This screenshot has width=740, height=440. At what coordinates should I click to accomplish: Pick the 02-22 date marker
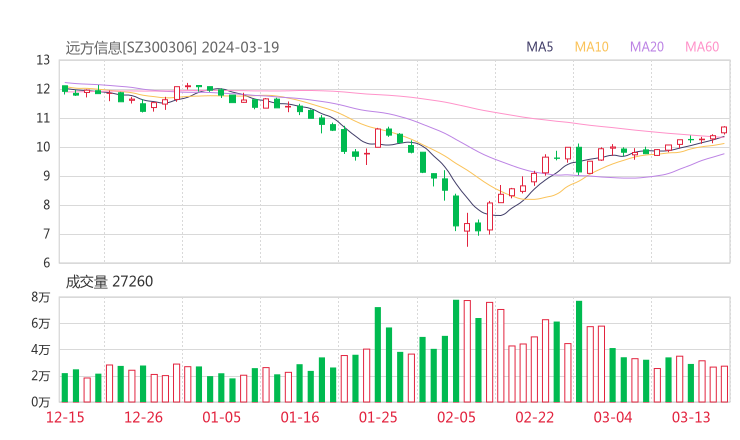[534, 418]
